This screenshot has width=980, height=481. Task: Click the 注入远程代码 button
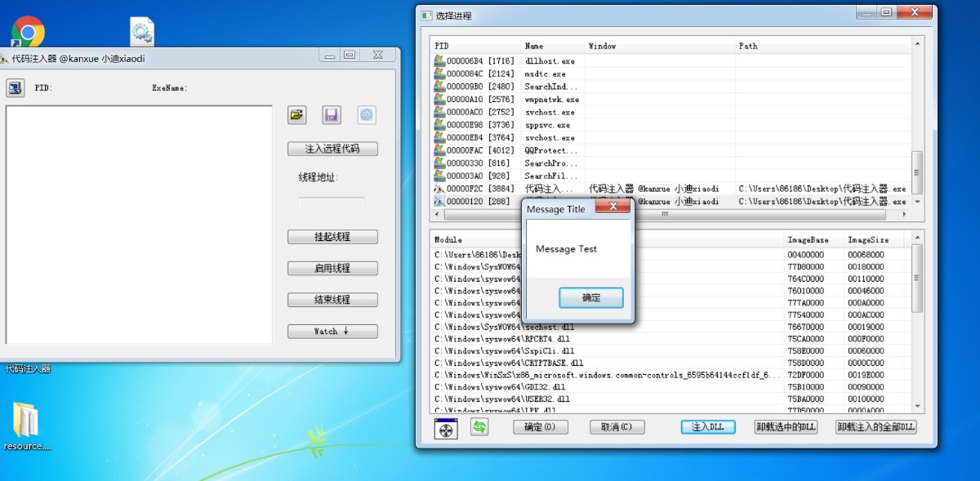[x=332, y=149]
